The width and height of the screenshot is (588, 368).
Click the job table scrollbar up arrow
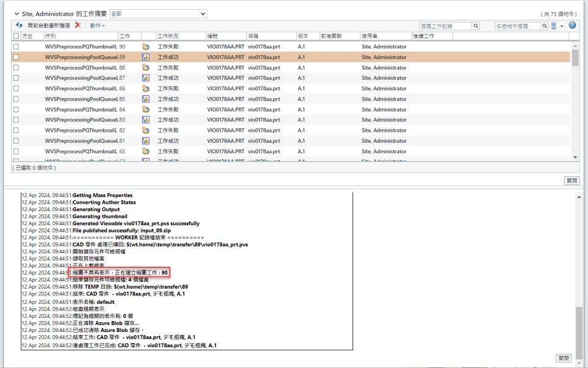(x=575, y=46)
